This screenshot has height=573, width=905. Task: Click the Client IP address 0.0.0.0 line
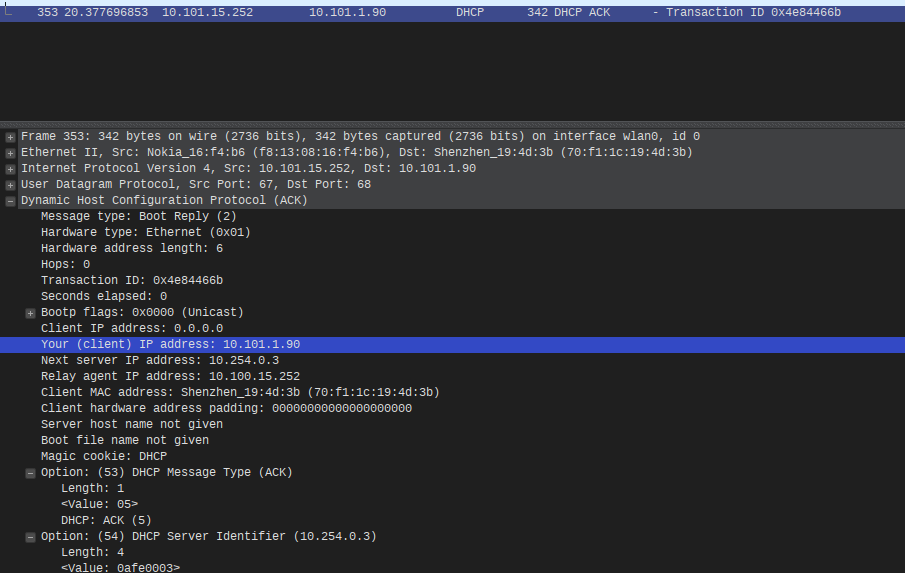[x=131, y=329]
